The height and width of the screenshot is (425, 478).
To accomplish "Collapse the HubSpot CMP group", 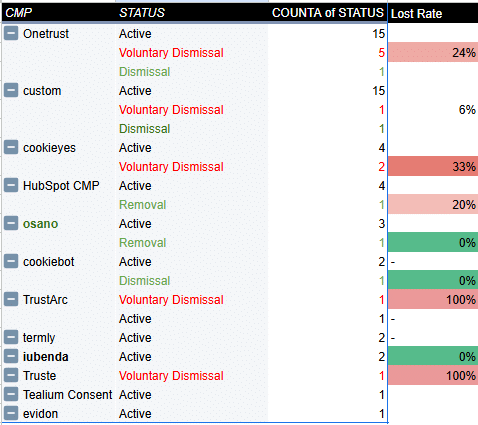I will pyautogui.click(x=11, y=185).
